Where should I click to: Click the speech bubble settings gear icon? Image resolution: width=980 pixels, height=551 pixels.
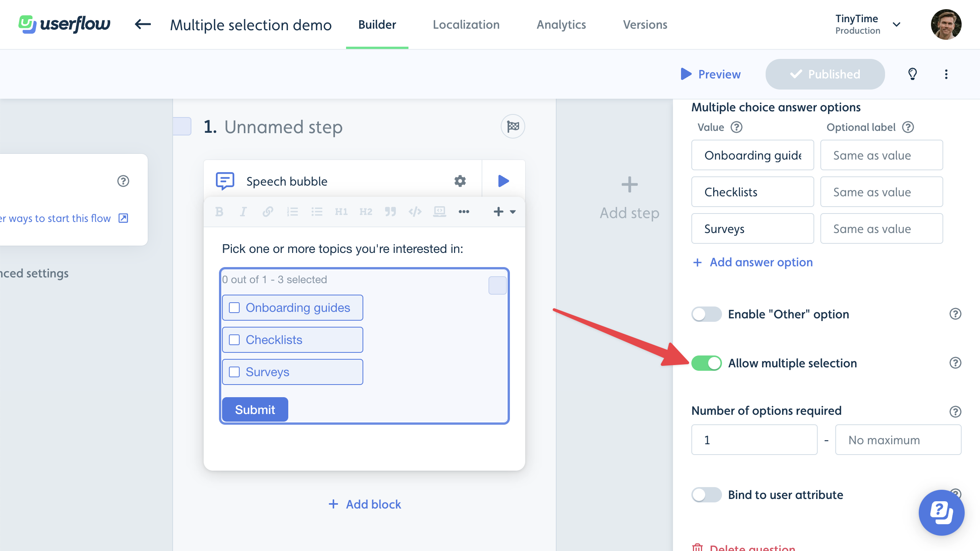click(460, 181)
